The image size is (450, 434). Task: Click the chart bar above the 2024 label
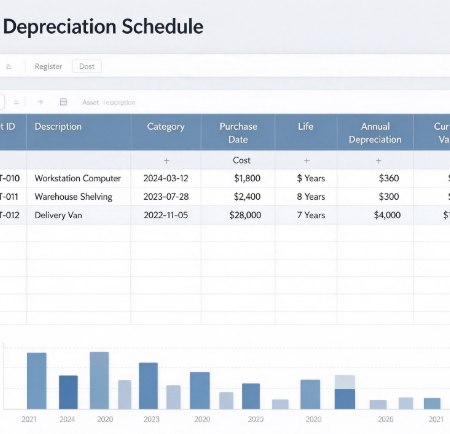coord(68,392)
